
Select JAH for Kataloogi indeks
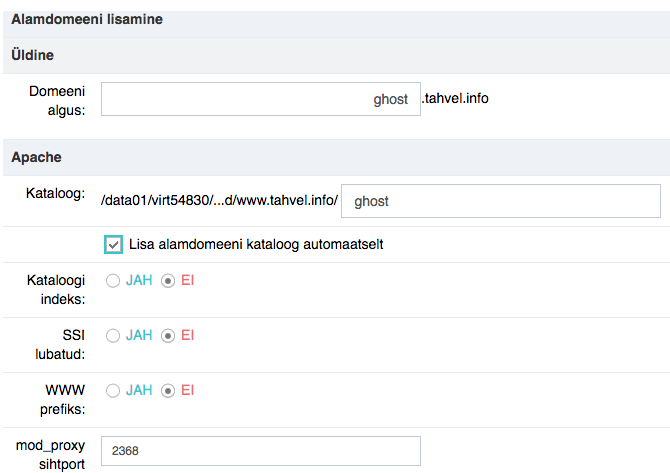(x=113, y=281)
